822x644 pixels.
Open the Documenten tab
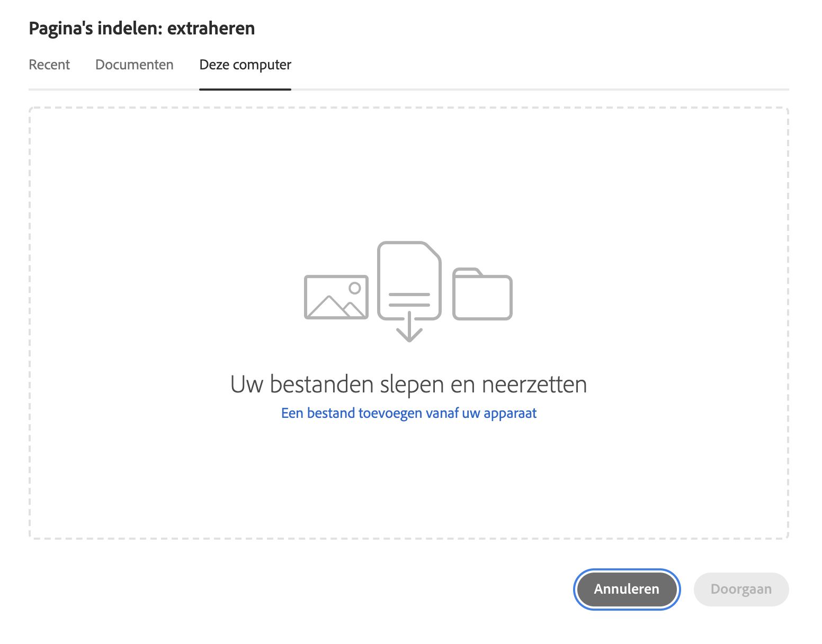coord(135,65)
